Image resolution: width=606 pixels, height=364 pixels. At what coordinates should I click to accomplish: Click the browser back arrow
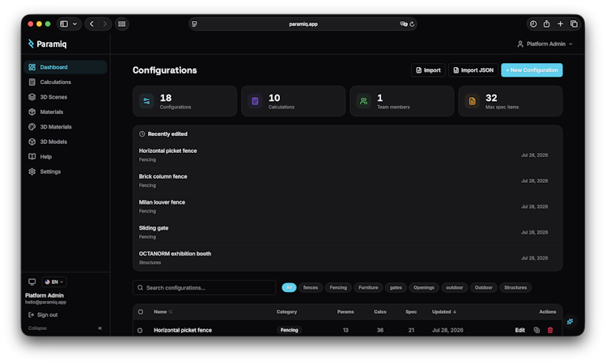point(91,24)
